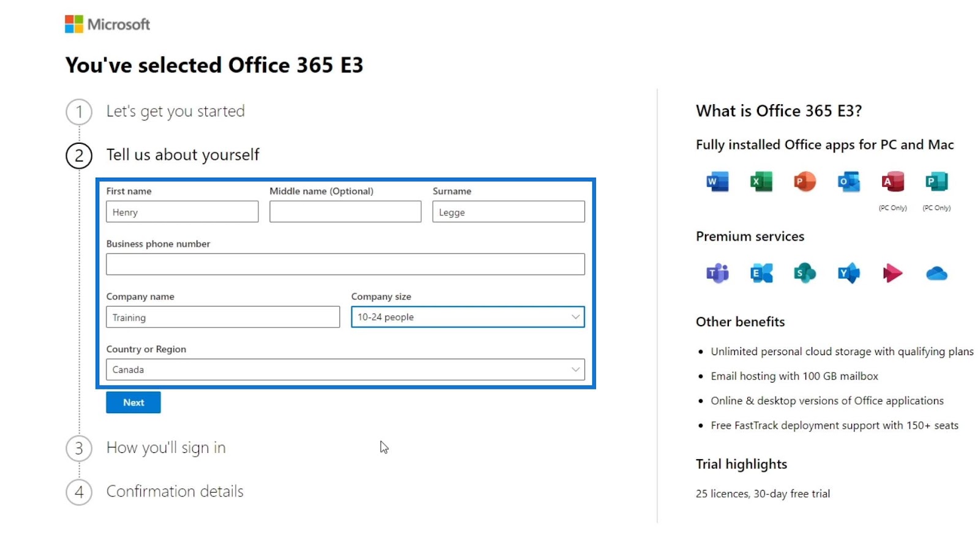Viewport: 980px width, 551px height.
Task: Click the "Company size" label
Action: coord(381,296)
